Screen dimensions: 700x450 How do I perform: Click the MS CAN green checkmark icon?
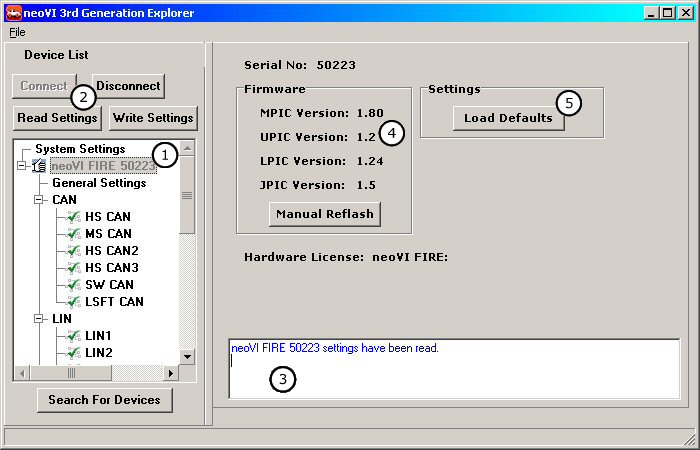point(74,233)
